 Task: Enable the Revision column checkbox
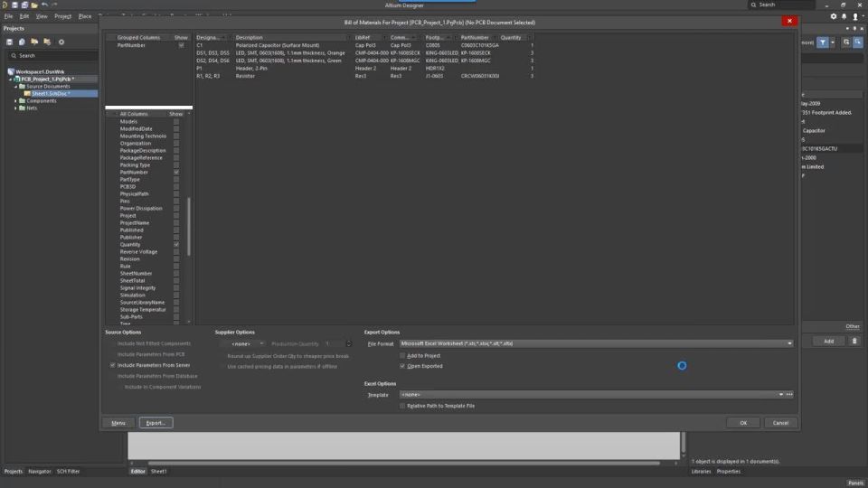pos(176,259)
